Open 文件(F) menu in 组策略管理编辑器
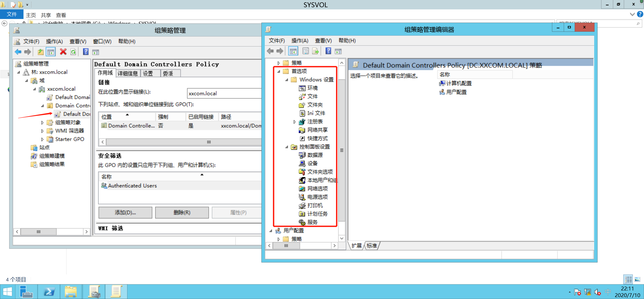Screen dimensions: 644x299 pos(277,41)
